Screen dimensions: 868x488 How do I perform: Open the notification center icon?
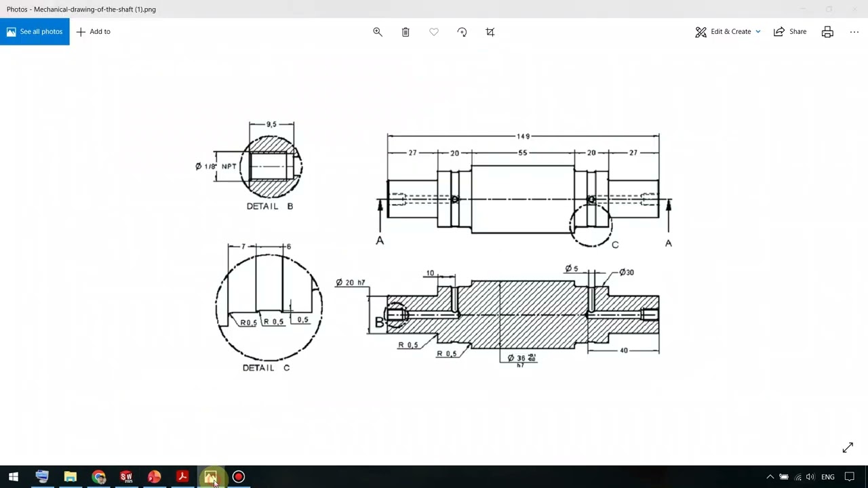[849, 477]
